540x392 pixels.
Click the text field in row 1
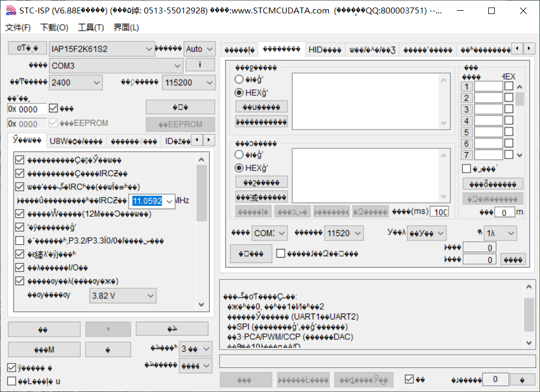click(x=488, y=87)
